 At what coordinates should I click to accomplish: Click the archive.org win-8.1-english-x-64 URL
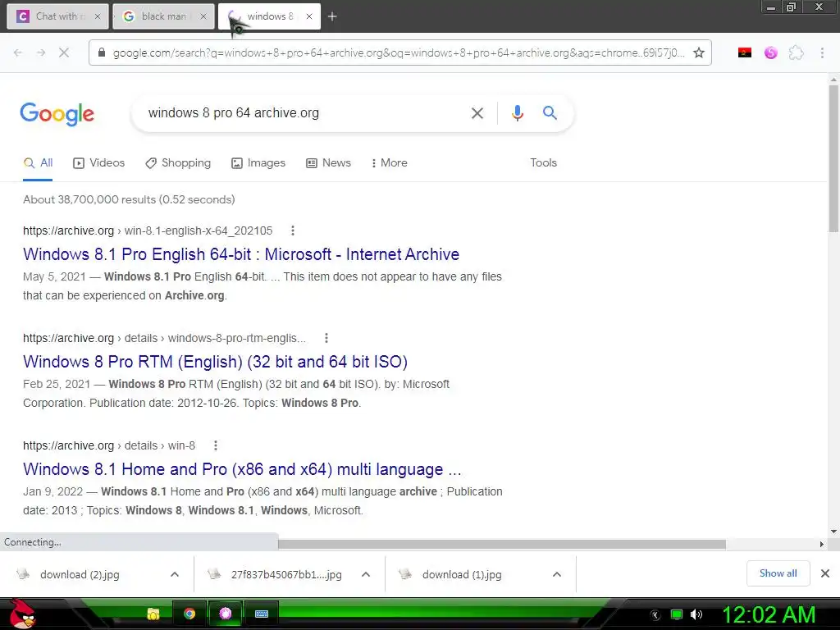(148, 231)
